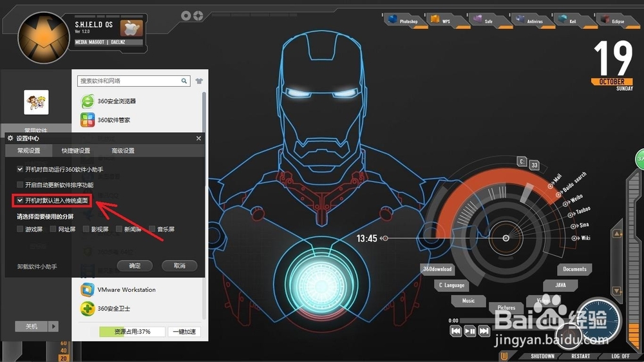The width and height of the screenshot is (644, 362).
Task: Check the 音乐屏 option
Action: point(152,229)
